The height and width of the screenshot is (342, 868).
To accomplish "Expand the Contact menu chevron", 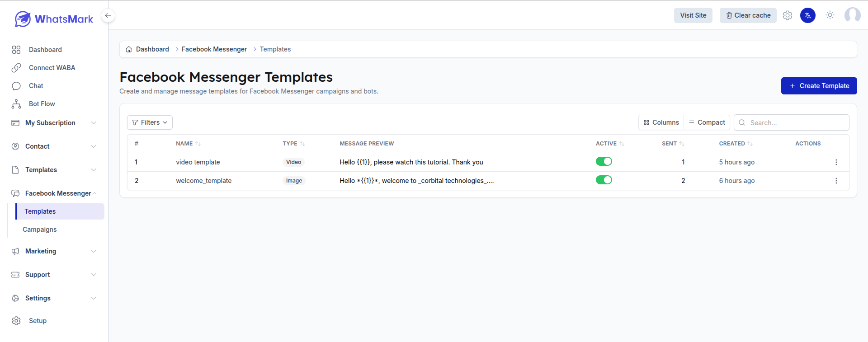I will point(94,146).
